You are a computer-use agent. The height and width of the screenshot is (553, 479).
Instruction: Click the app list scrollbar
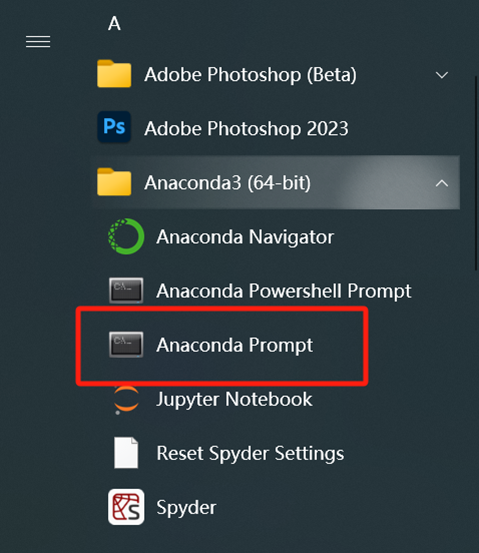click(x=476, y=173)
